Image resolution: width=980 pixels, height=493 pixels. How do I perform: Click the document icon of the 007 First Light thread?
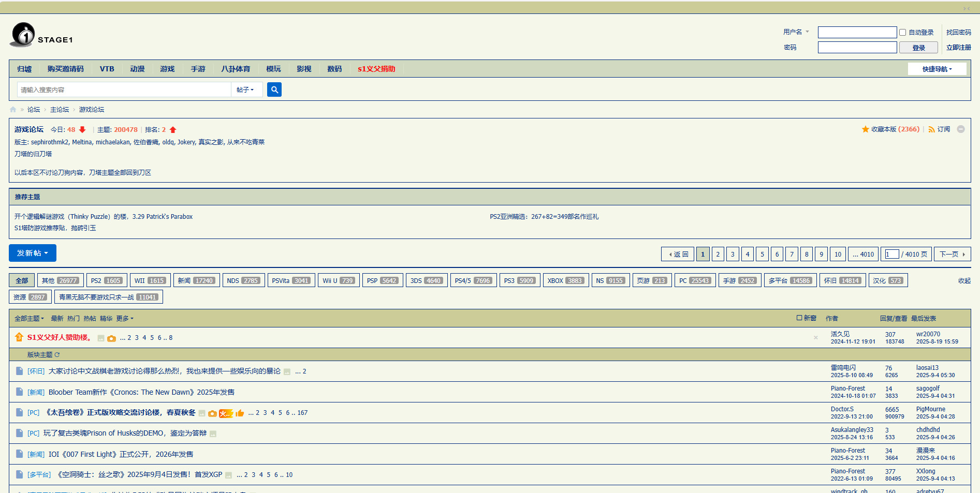pos(19,454)
